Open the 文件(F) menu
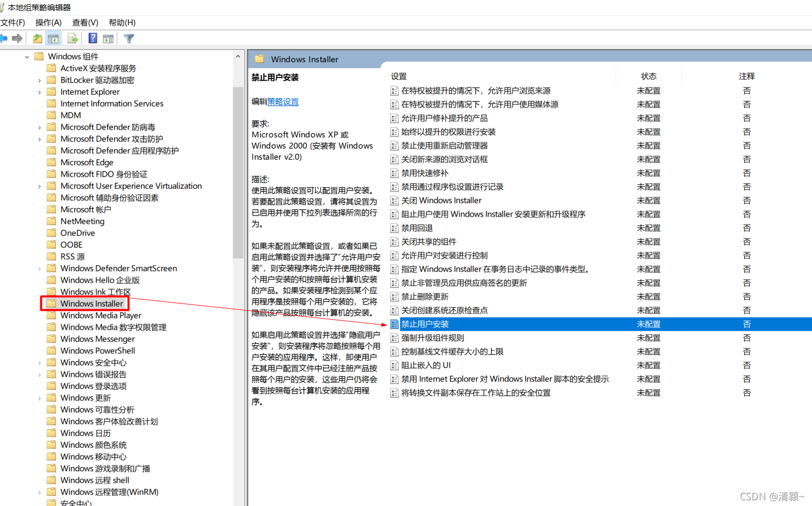Viewport: 812px width, 506px height. point(13,23)
